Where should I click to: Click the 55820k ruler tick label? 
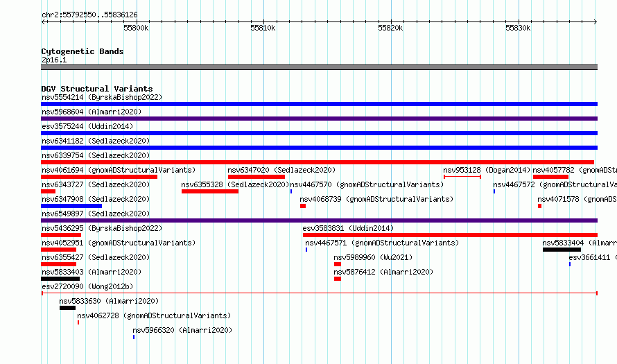390,28
